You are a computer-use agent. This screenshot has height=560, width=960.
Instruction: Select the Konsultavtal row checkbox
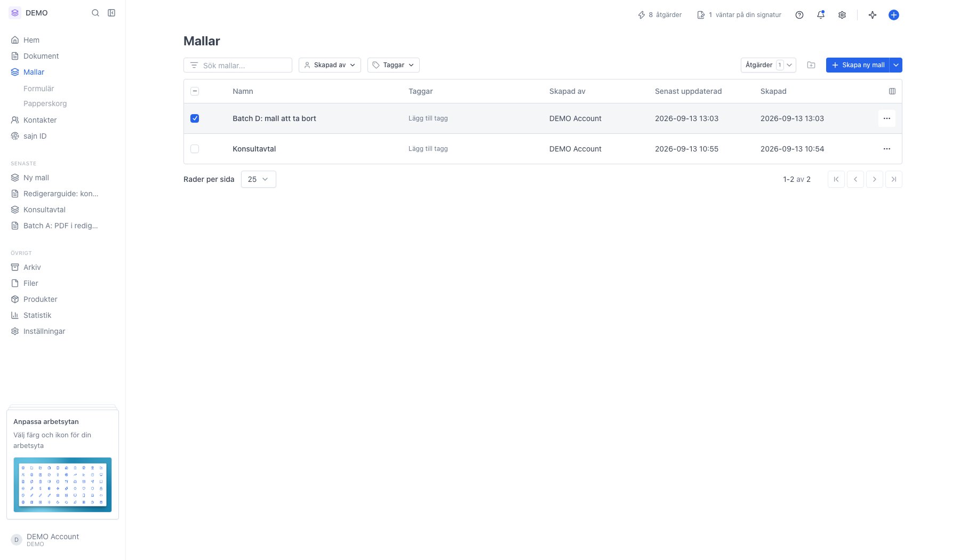click(195, 149)
